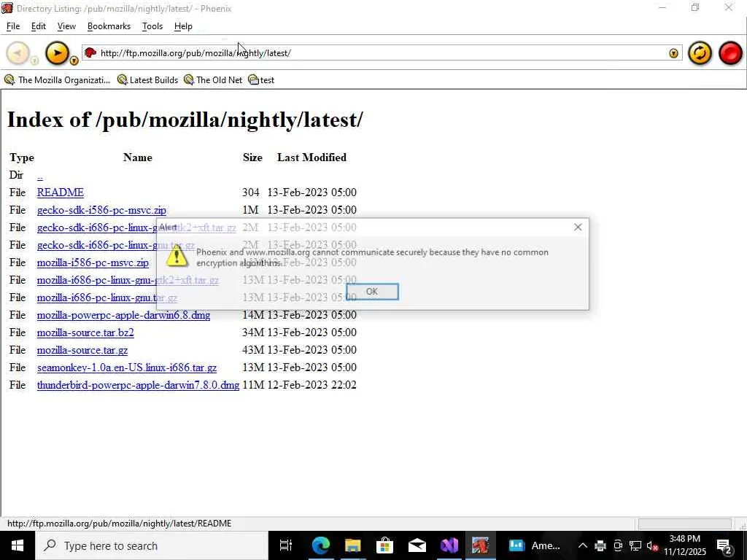Select the Phoenix browser taskbar button
This screenshot has width=747, height=560.
480,545
